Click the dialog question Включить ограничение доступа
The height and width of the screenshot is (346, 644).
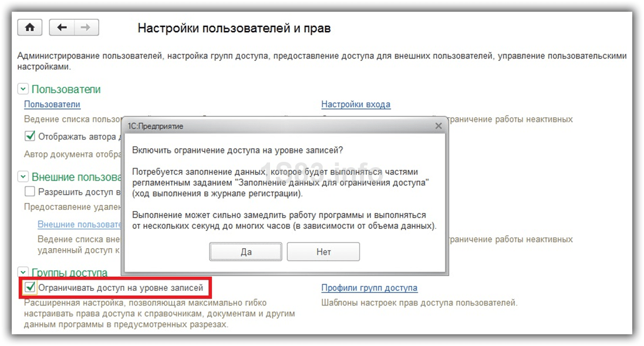pos(237,150)
